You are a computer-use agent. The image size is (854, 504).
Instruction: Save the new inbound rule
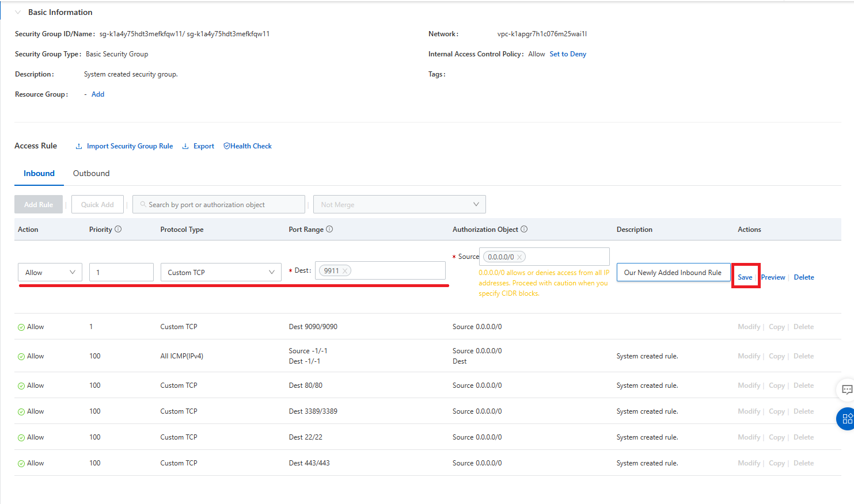tap(745, 277)
